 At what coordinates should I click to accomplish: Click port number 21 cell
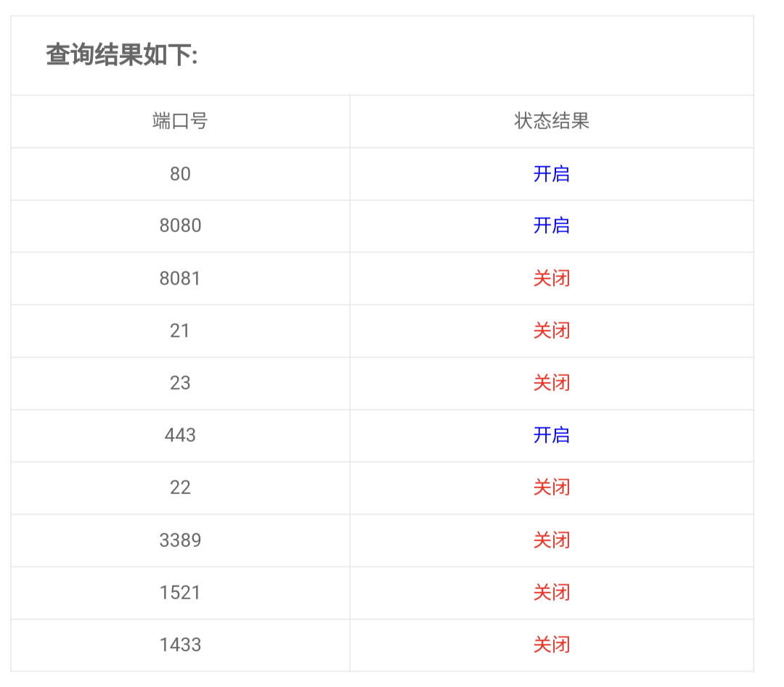[x=180, y=331]
